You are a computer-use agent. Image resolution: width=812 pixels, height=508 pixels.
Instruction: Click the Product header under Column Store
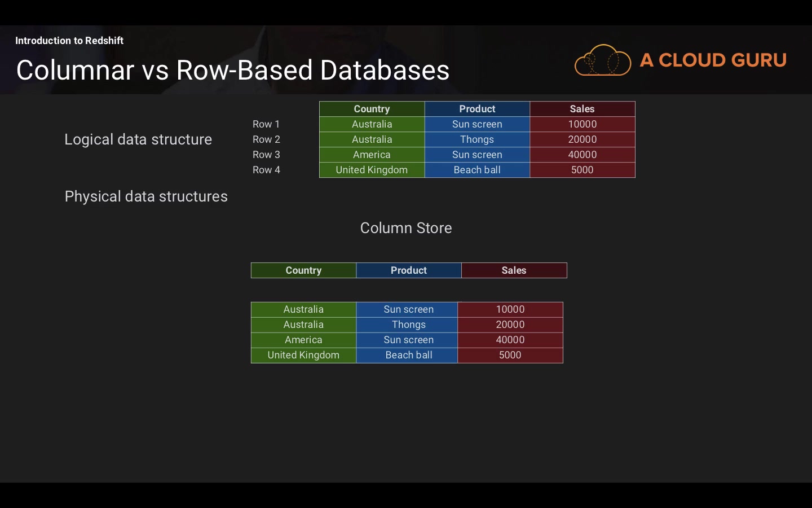[409, 270]
